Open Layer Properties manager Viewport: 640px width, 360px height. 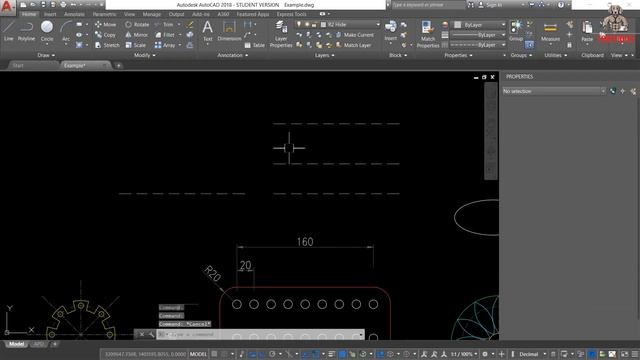coord(281,35)
